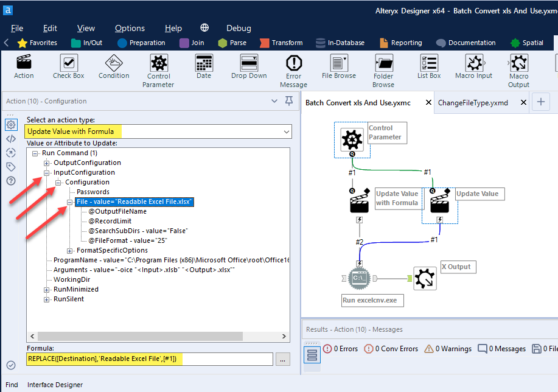
Task: Switch to Batch Convert xls And Use.yxmc tab
Action: point(358,102)
